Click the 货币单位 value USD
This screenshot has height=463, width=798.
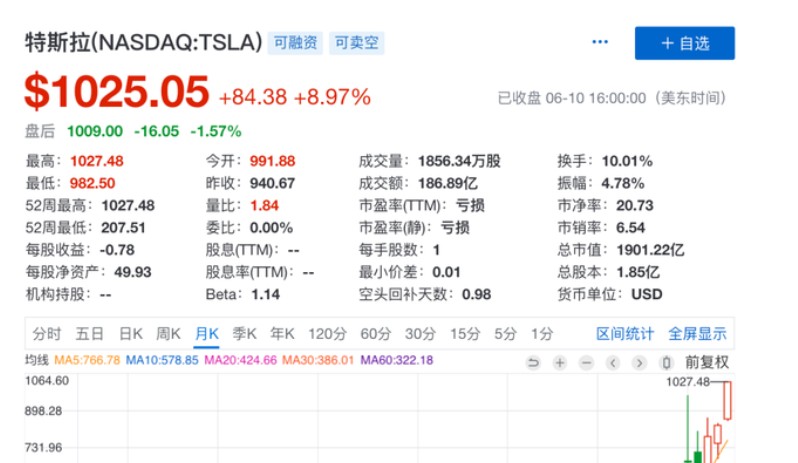coord(647,295)
